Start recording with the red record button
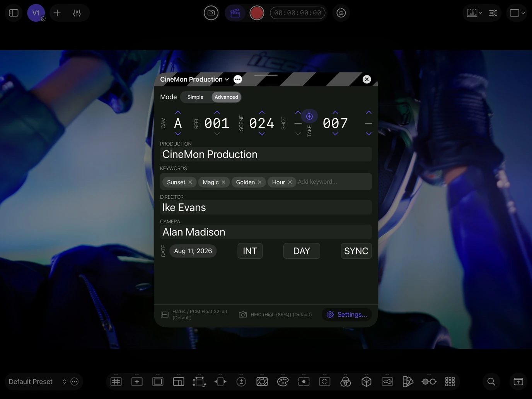 click(257, 13)
